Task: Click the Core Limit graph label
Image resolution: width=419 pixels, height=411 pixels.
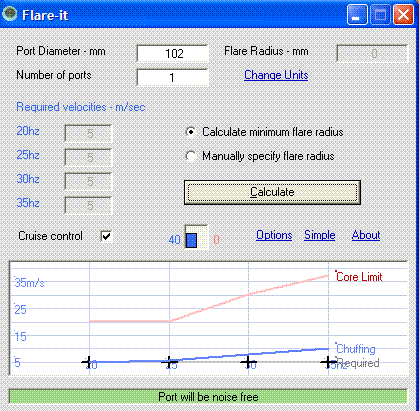Action: 359,277
